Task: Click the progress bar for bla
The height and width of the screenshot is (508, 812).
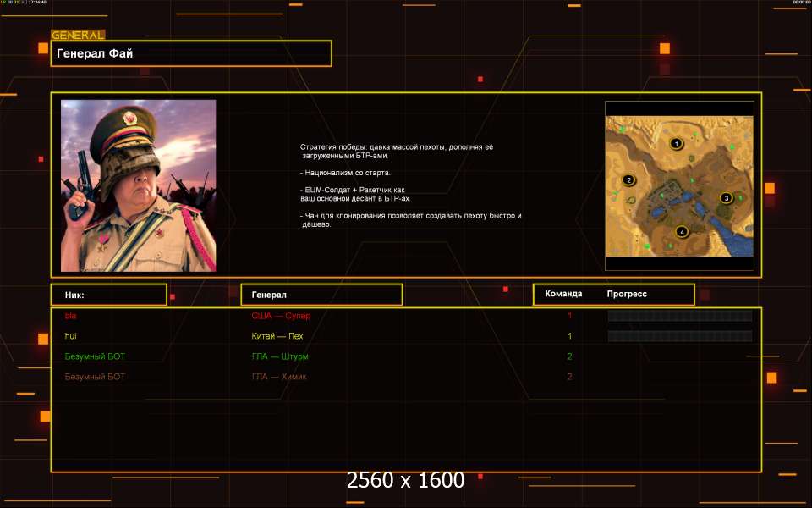Action: (x=679, y=316)
